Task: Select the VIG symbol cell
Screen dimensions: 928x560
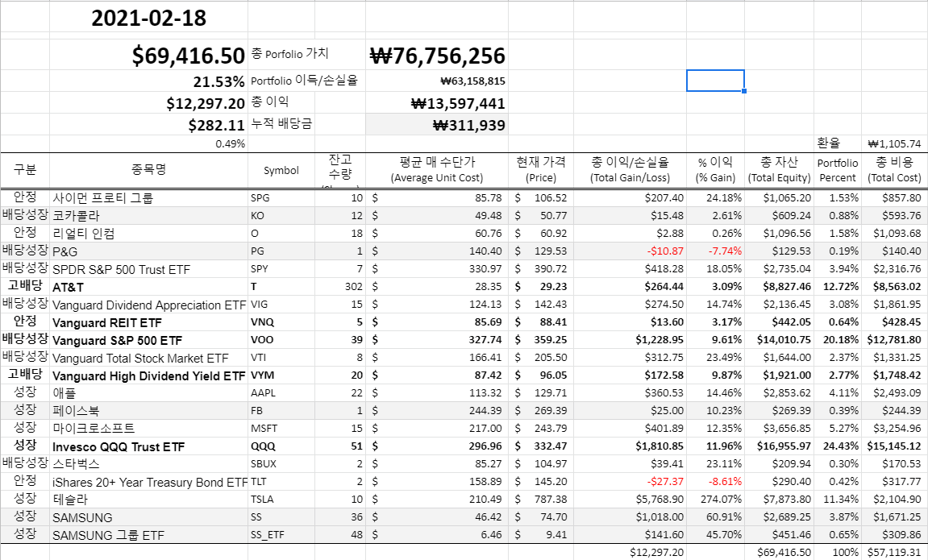Action: coord(281,304)
